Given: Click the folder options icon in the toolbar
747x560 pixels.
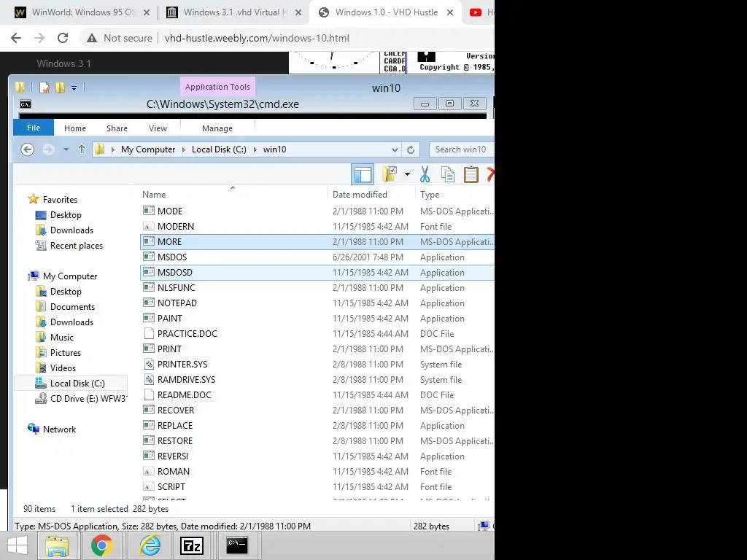Looking at the screenshot, I should click(390, 174).
